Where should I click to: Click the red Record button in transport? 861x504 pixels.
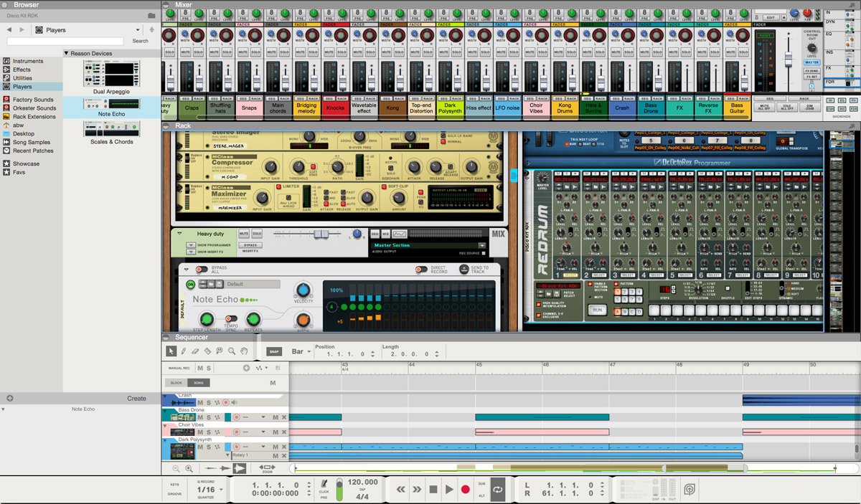(465, 489)
